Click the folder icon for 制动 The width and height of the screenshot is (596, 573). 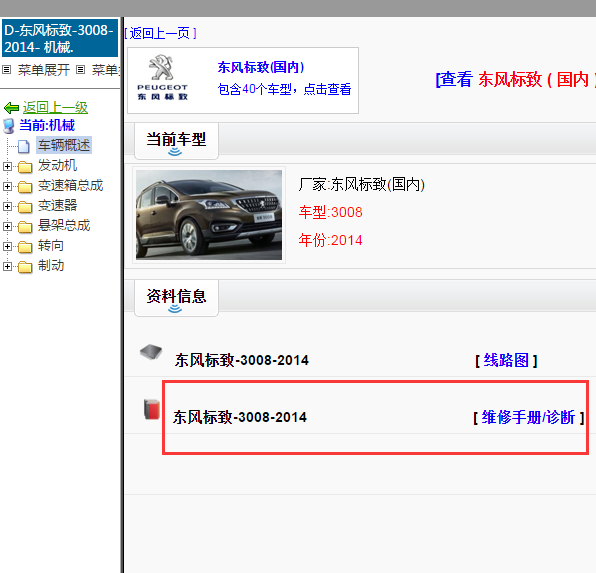pos(25,267)
